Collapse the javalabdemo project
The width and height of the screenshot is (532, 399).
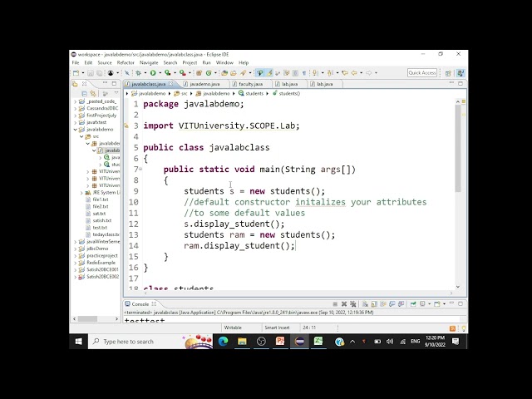76,130
